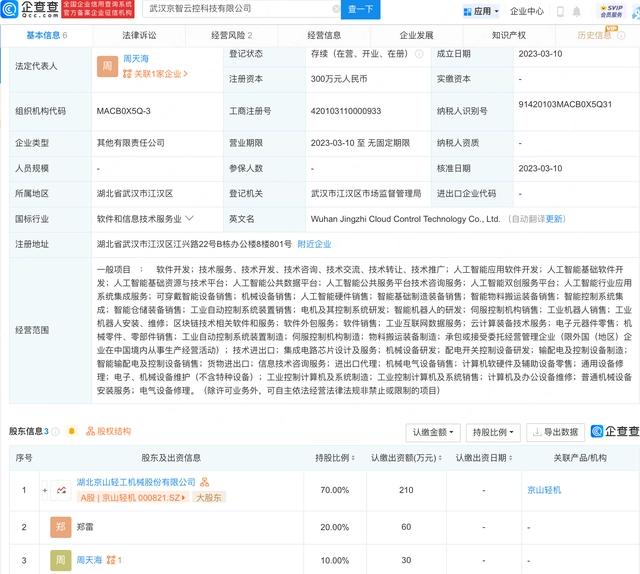
Task: Expand the 国标行业 industry classification chevron
Action: [x=189, y=217]
